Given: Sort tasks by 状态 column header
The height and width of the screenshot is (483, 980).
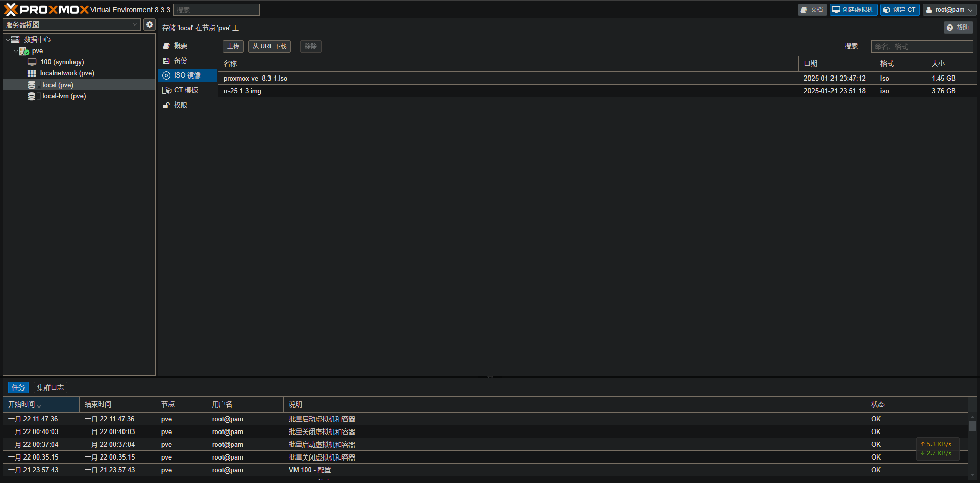Looking at the screenshot, I should point(917,404).
